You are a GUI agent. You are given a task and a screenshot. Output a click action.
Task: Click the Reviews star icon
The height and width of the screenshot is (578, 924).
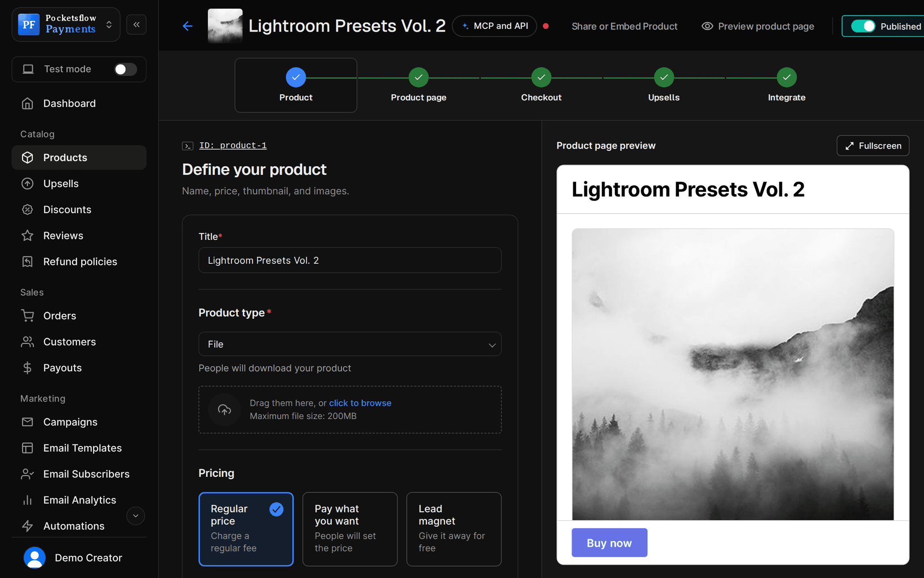pos(28,236)
